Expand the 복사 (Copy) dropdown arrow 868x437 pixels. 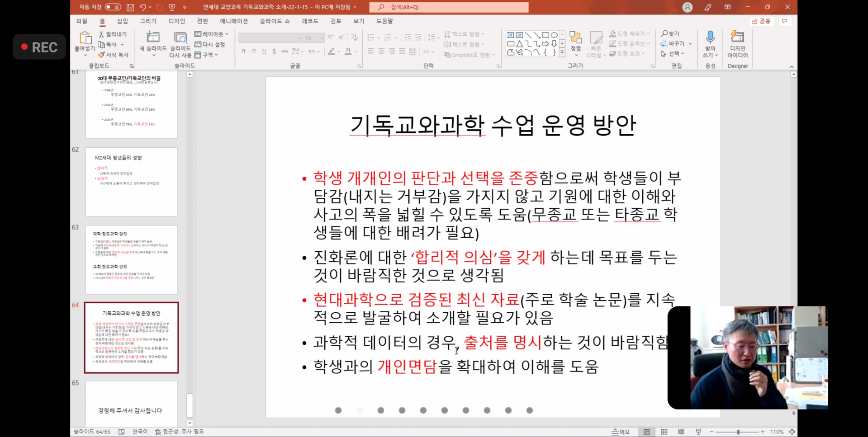[122, 45]
